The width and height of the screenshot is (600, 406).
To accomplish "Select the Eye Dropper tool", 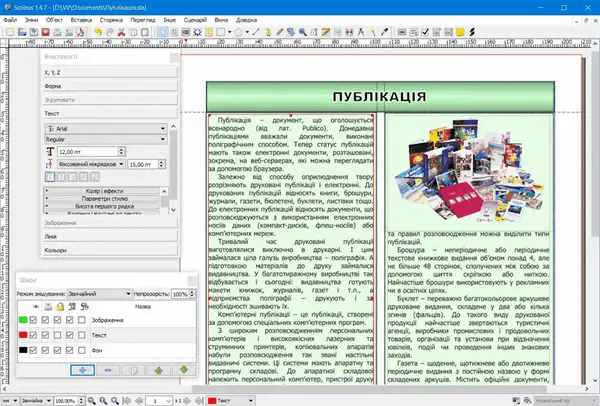I will point(385,32).
